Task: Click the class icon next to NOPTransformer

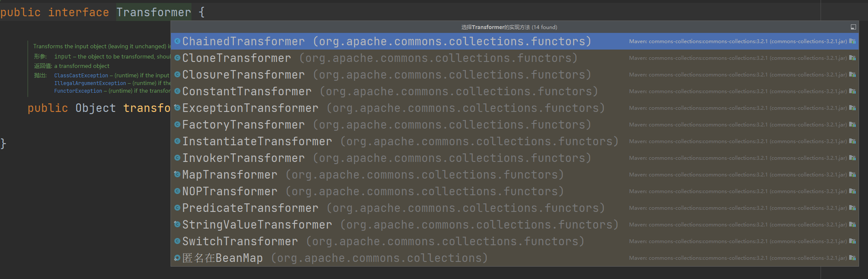Action: point(177,191)
